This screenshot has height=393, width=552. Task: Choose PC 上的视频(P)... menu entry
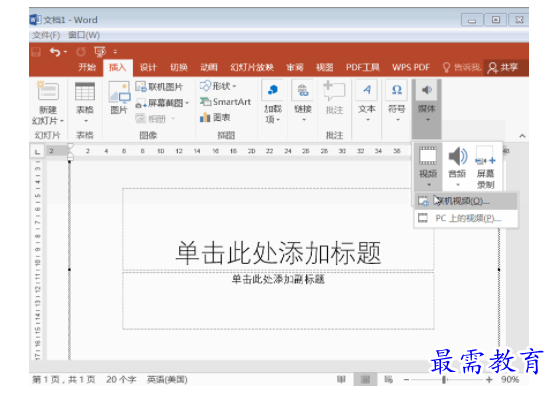(x=466, y=218)
